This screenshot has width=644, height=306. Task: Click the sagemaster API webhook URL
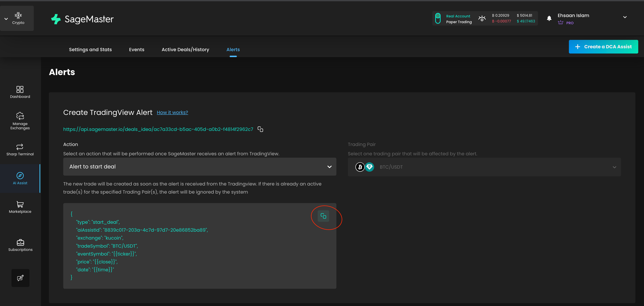coord(158,129)
